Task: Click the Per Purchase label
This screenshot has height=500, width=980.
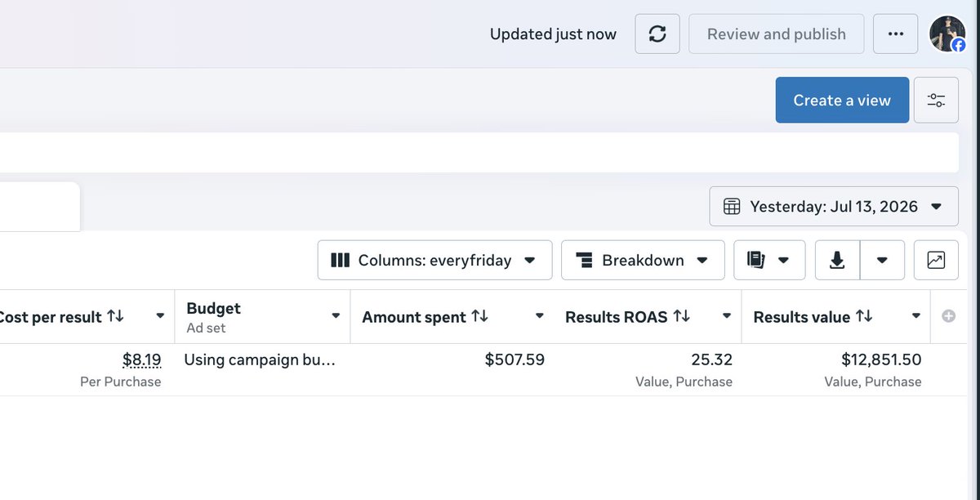Action: point(121,382)
